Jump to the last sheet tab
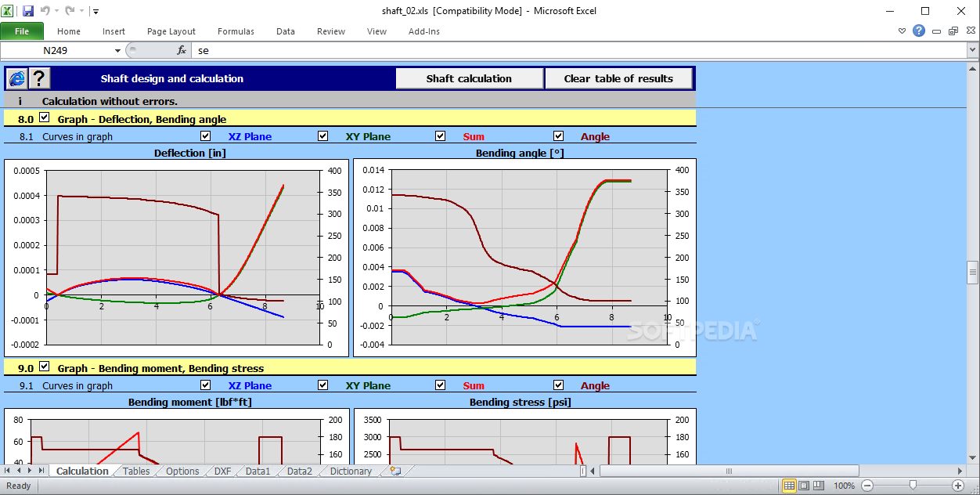Screen dimensions: 980x495 tap(41, 471)
